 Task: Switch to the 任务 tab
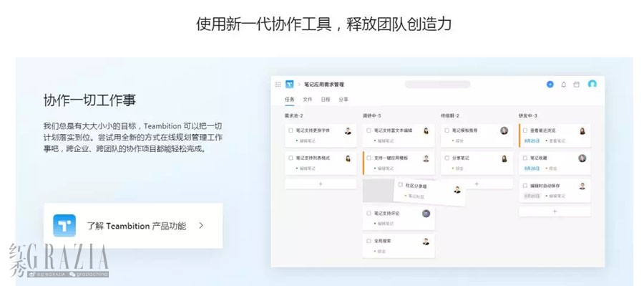(290, 99)
